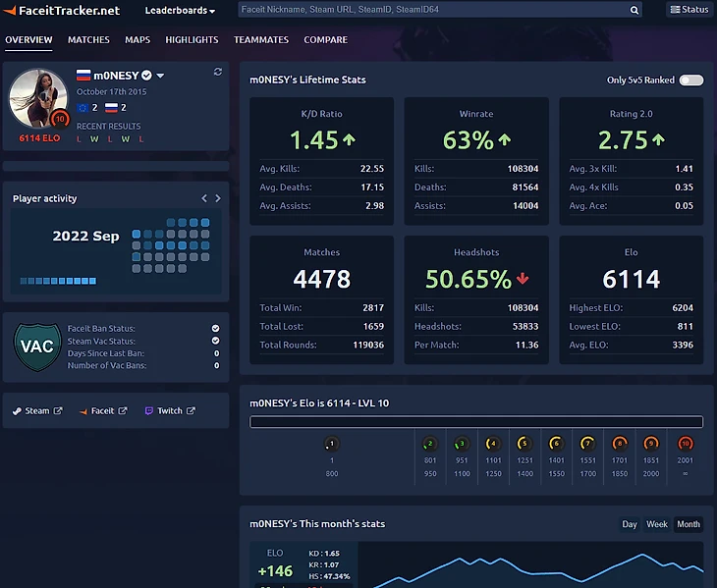This screenshot has height=588, width=717.
Task: Expand the dropdown arrow next to m0NESY
Action: 160,76
